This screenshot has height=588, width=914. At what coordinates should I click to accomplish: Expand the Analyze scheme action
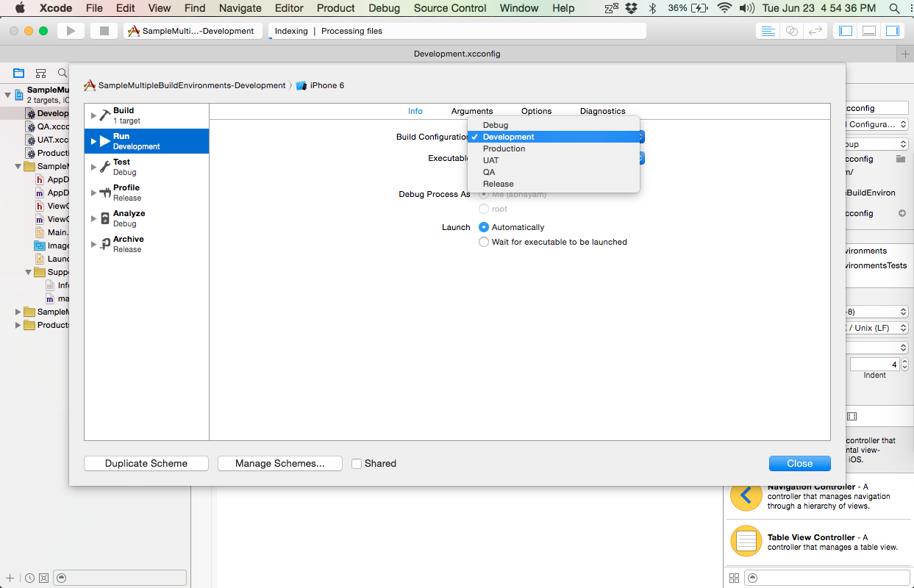coord(93,218)
